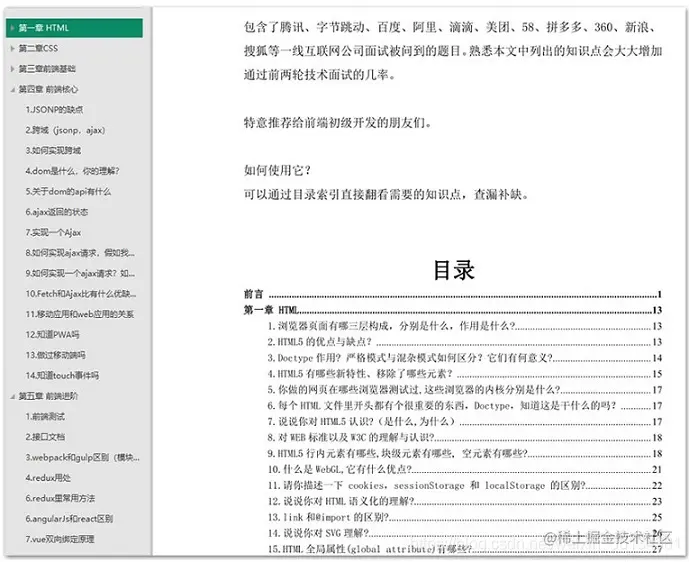
Task: Open the 第二章CSS bookmark label
Action: [38, 48]
